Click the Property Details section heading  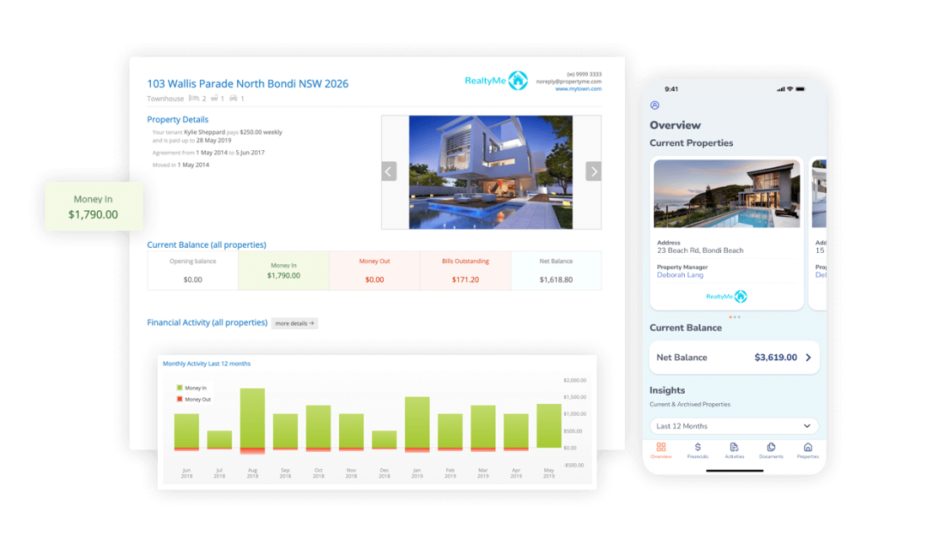coord(178,119)
